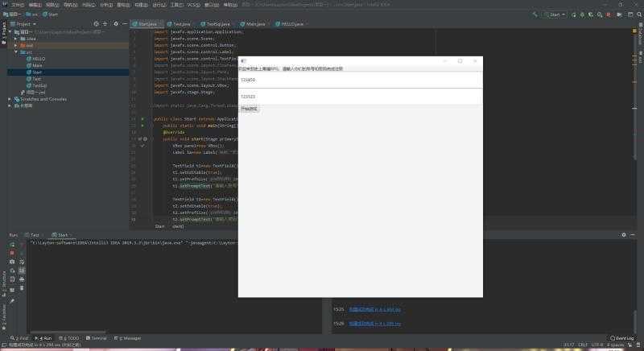Image resolution: width=644 pixels, height=351 pixels.
Task: Click the Search Everywhere magnifier icon at the top right
Action: pyautogui.click(x=639, y=14)
